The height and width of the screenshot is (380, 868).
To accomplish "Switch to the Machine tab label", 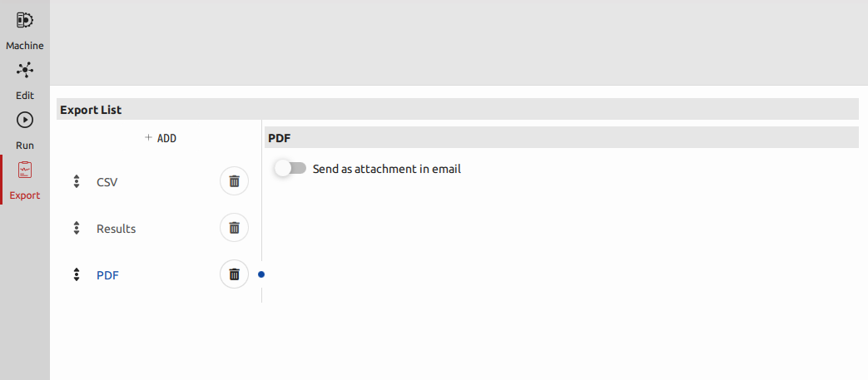I will 25,46.
